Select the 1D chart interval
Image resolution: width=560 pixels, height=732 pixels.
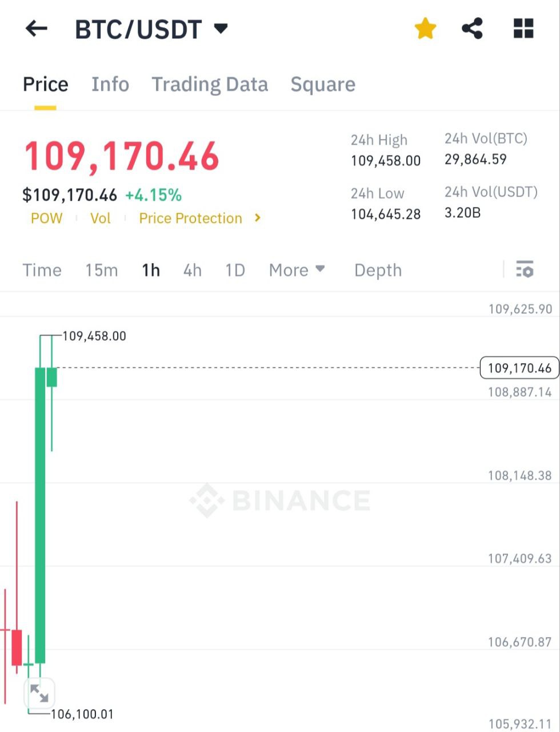(x=235, y=270)
